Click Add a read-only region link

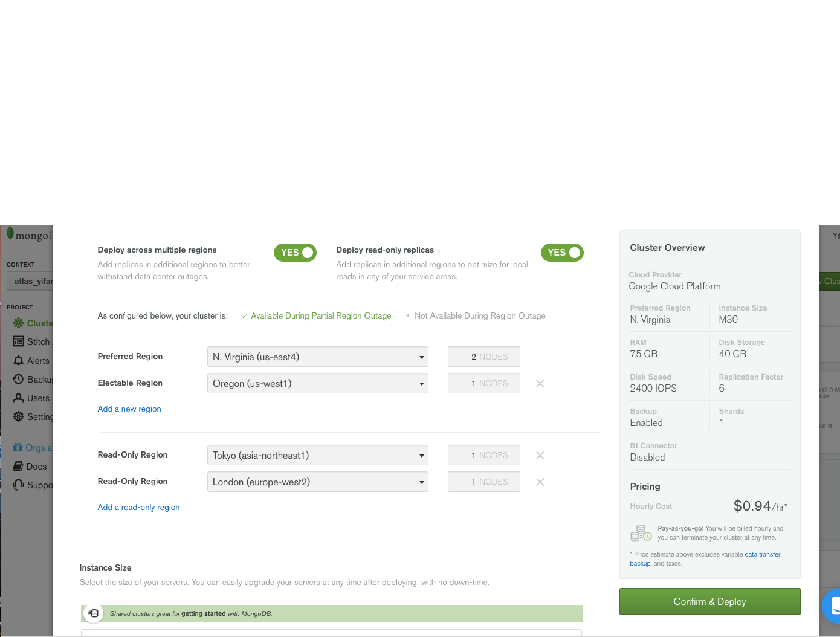pos(138,507)
